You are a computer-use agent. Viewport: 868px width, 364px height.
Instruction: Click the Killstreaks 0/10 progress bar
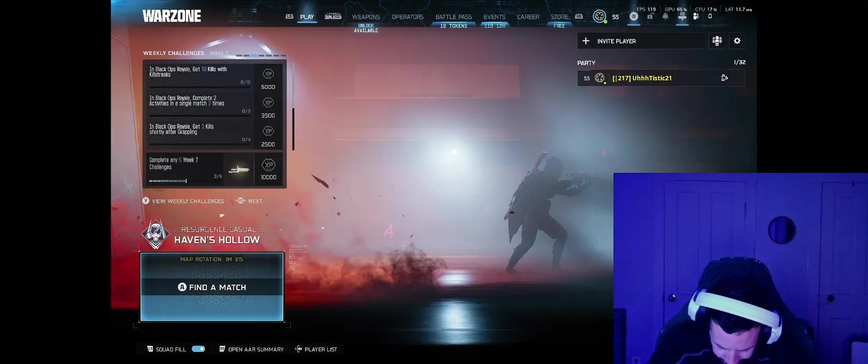click(x=200, y=86)
